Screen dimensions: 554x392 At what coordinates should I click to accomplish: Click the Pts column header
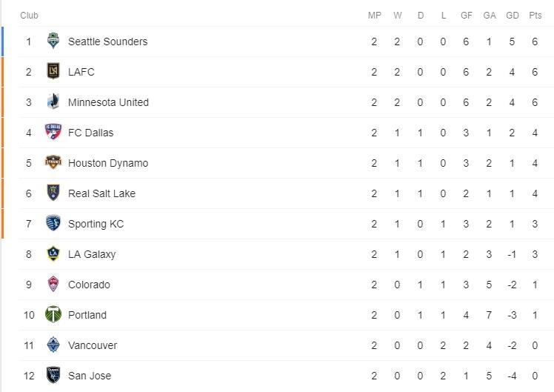click(x=535, y=16)
